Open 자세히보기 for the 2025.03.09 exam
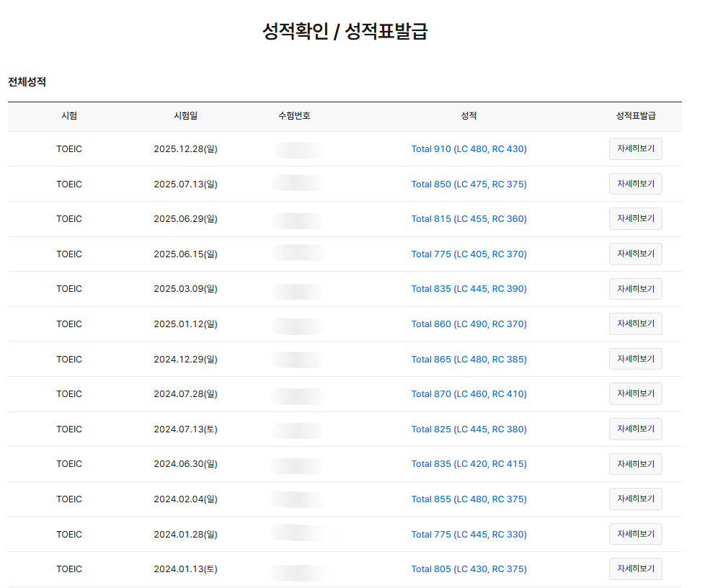Image resolution: width=705 pixels, height=588 pixels. [635, 289]
